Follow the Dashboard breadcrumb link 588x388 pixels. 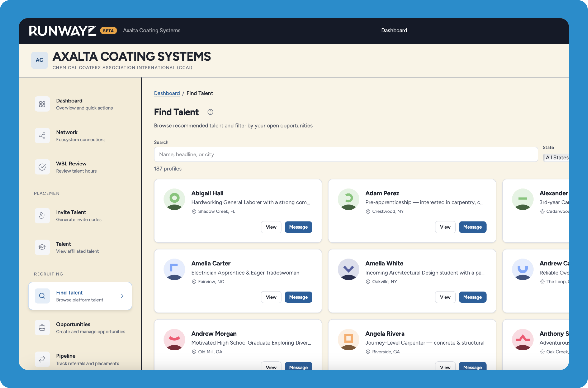click(167, 93)
